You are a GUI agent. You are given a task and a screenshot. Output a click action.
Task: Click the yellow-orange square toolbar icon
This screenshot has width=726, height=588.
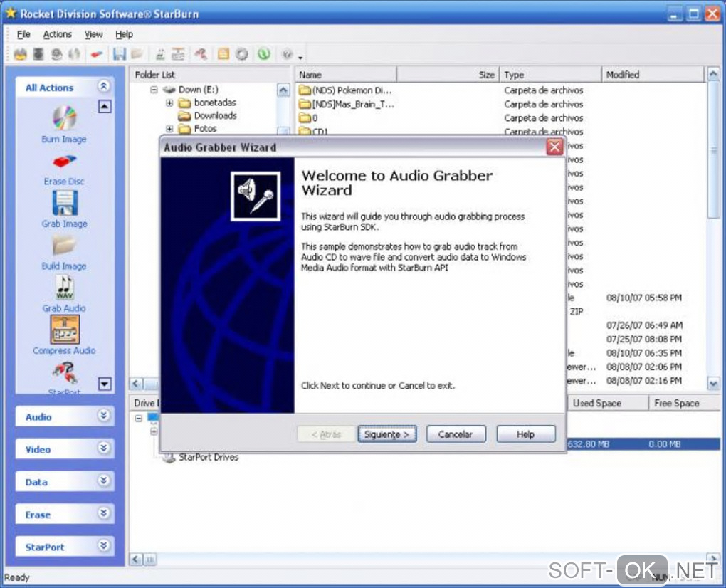tap(223, 54)
